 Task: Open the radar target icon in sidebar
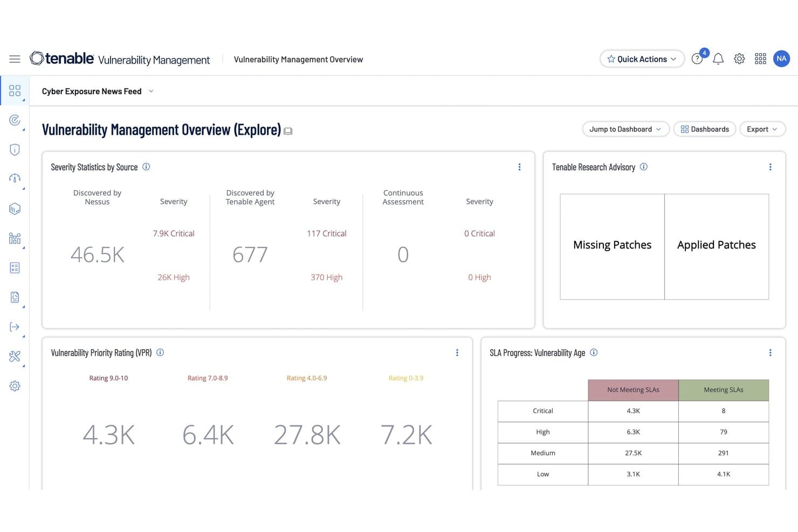pyautogui.click(x=15, y=120)
